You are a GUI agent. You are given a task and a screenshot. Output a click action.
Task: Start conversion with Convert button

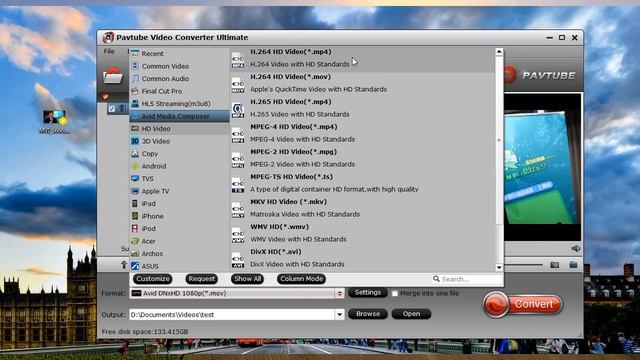click(523, 304)
